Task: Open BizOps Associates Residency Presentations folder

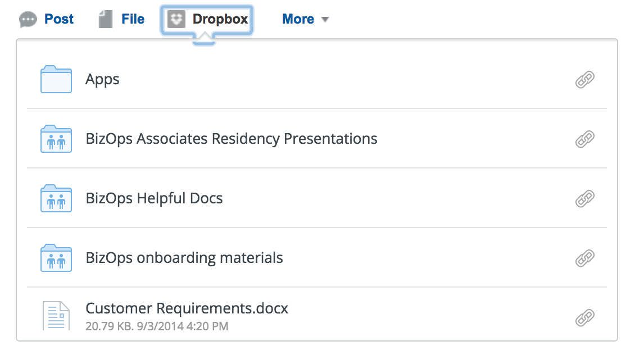Action: click(x=231, y=138)
